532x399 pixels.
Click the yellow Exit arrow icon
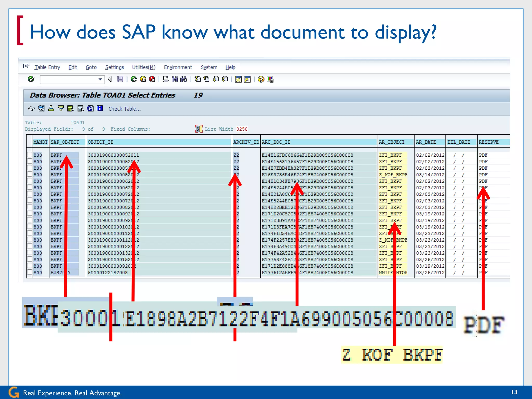[x=143, y=79]
